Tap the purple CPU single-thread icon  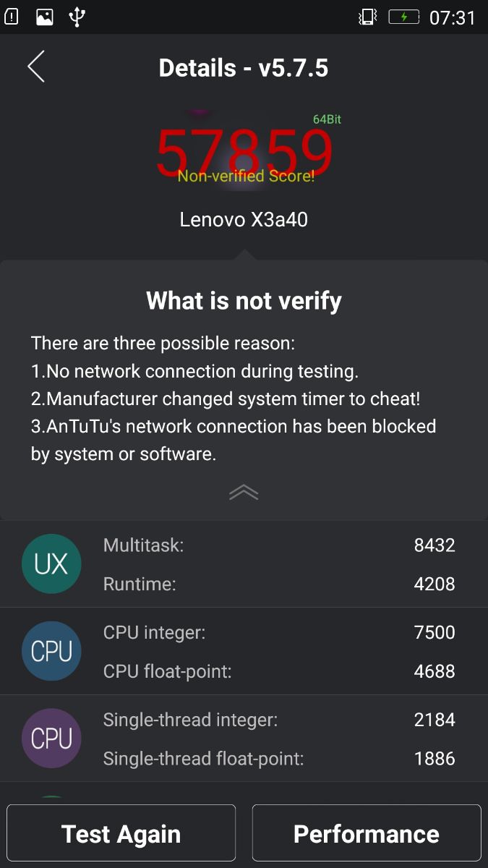click(51, 739)
